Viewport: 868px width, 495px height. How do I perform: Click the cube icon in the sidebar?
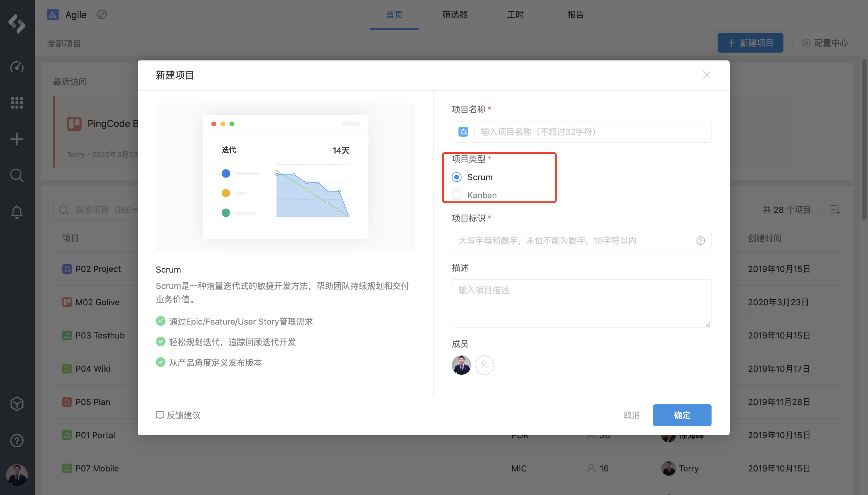point(17,404)
